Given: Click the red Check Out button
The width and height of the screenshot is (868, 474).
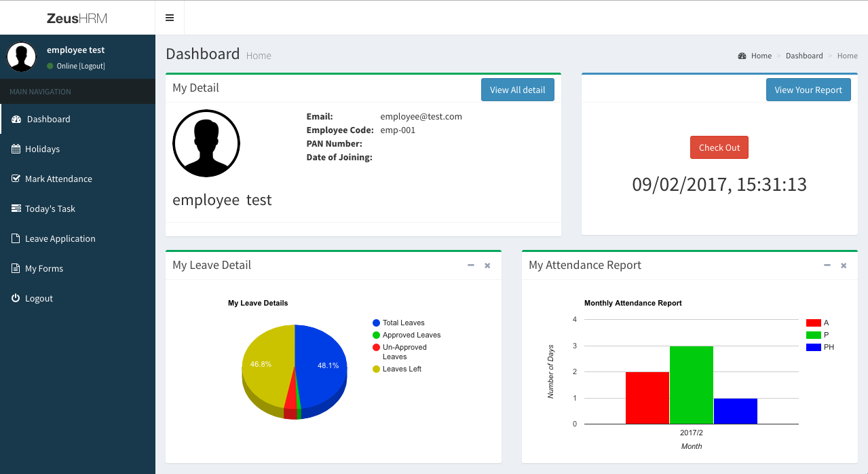Looking at the screenshot, I should 719,147.
